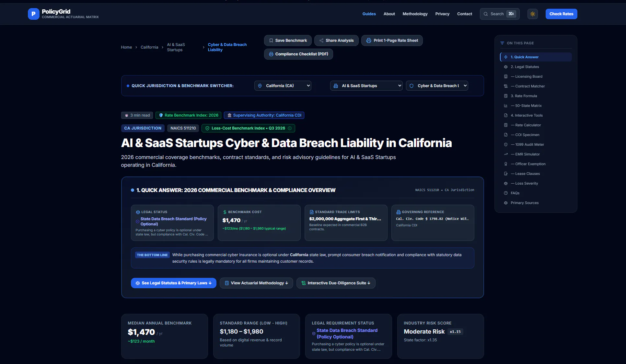Viewport: 626px width, 364px height.
Task: Open the Cyber & Data Breach coverage dropdown
Action: tap(437, 86)
